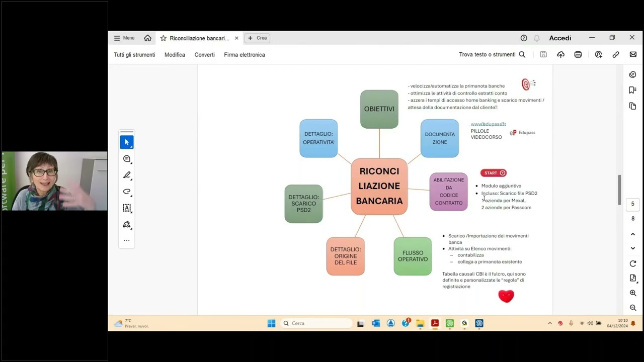Expand the hidden system tray icons
This screenshot has height=362, width=644.
point(550,323)
